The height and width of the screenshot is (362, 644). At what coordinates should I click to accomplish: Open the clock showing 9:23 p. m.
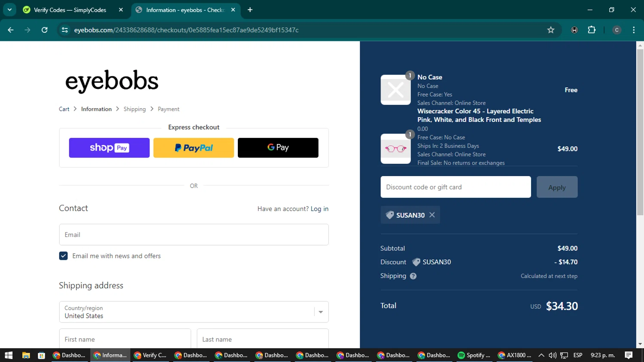click(x=603, y=355)
